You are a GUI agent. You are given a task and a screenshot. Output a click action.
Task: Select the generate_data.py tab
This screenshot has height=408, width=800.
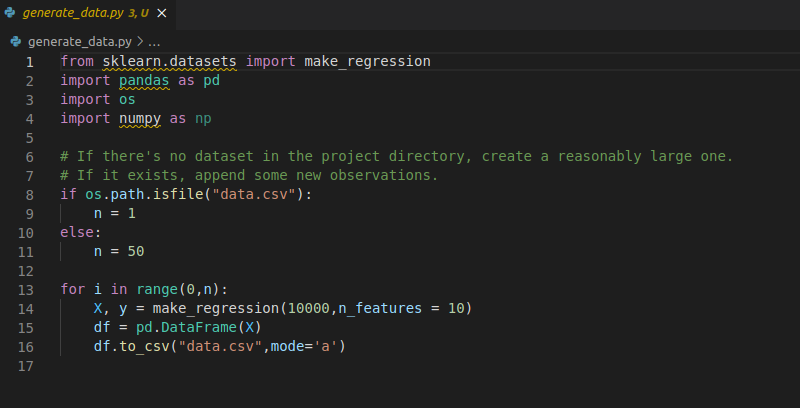pyautogui.click(x=88, y=13)
